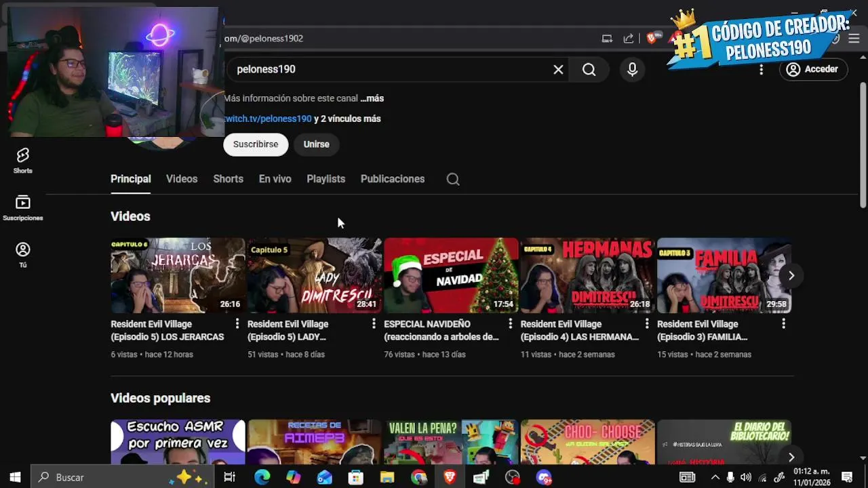The image size is (868, 488).
Task: Open 'El diario del bibliotecario' thumbnail
Action: (724, 442)
